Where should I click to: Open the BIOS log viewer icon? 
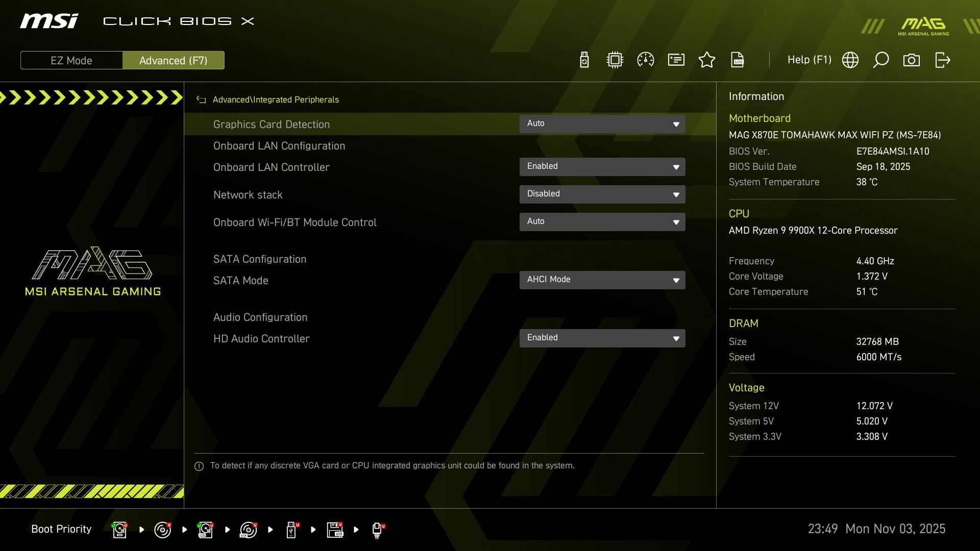(x=738, y=60)
